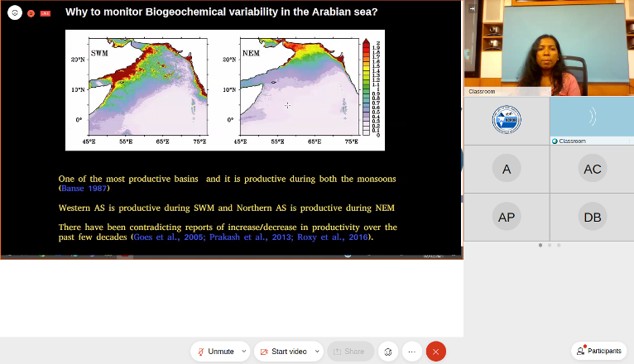Open the Webex assistant smiley icon
This screenshot has width=634, height=364.
click(x=15, y=13)
